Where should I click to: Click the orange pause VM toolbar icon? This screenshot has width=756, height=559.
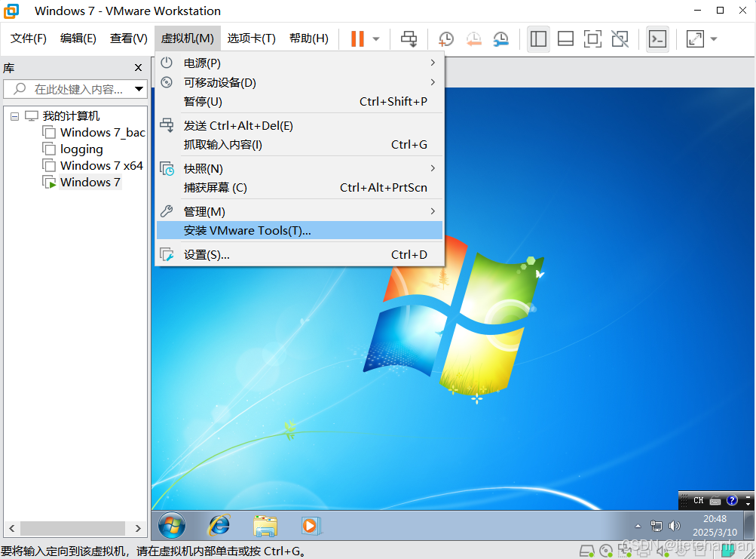click(357, 38)
